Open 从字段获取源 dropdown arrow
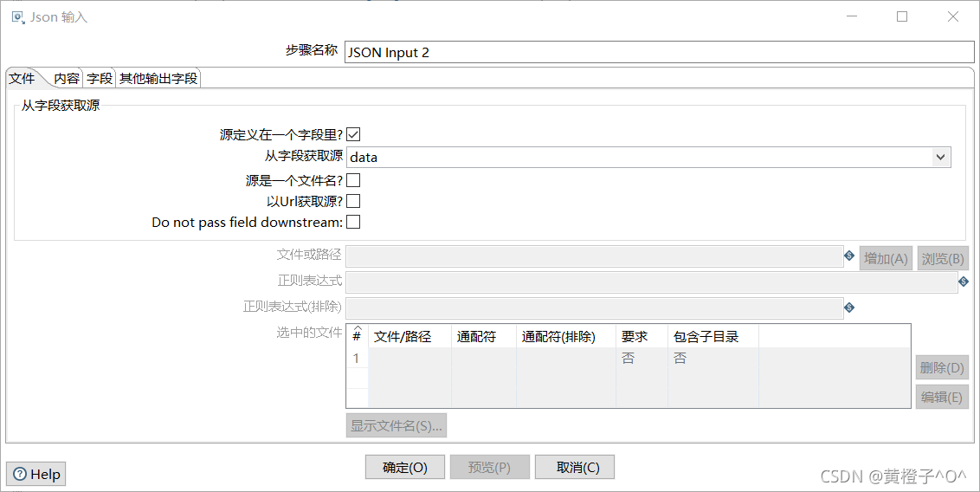 pyautogui.click(x=941, y=158)
